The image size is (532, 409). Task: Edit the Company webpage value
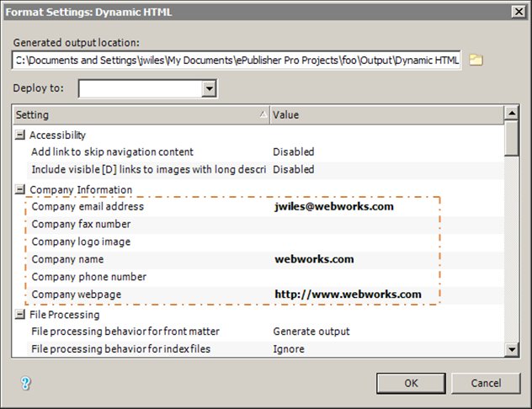coord(348,295)
